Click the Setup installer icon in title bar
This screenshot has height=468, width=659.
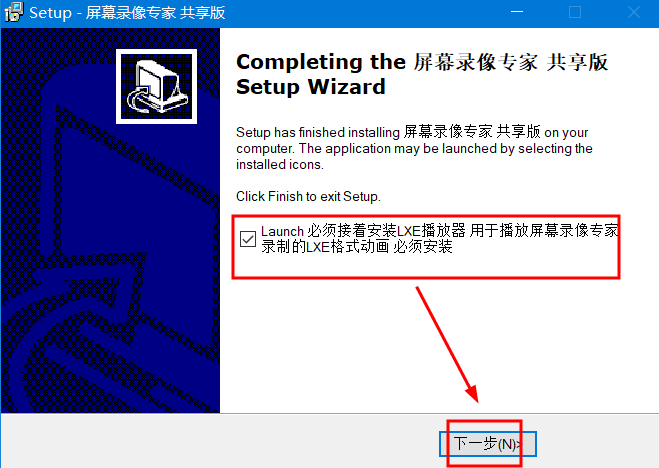pos(13,12)
